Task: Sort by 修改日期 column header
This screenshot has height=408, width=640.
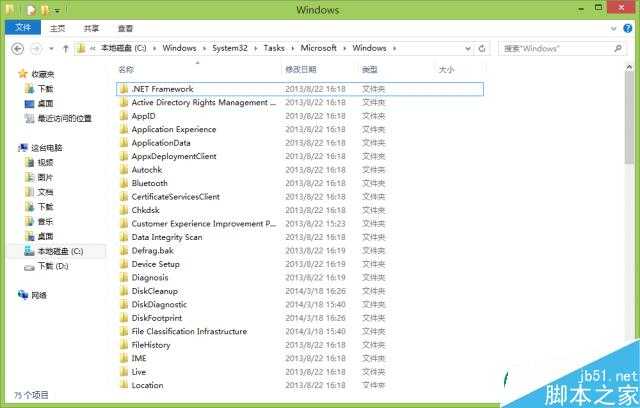Action: click(x=301, y=69)
